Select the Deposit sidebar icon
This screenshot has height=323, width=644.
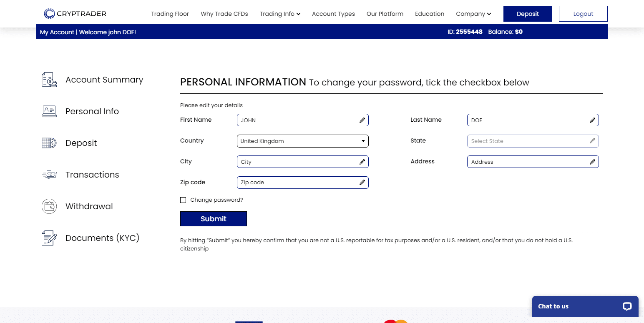pyautogui.click(x=49, y=143)
